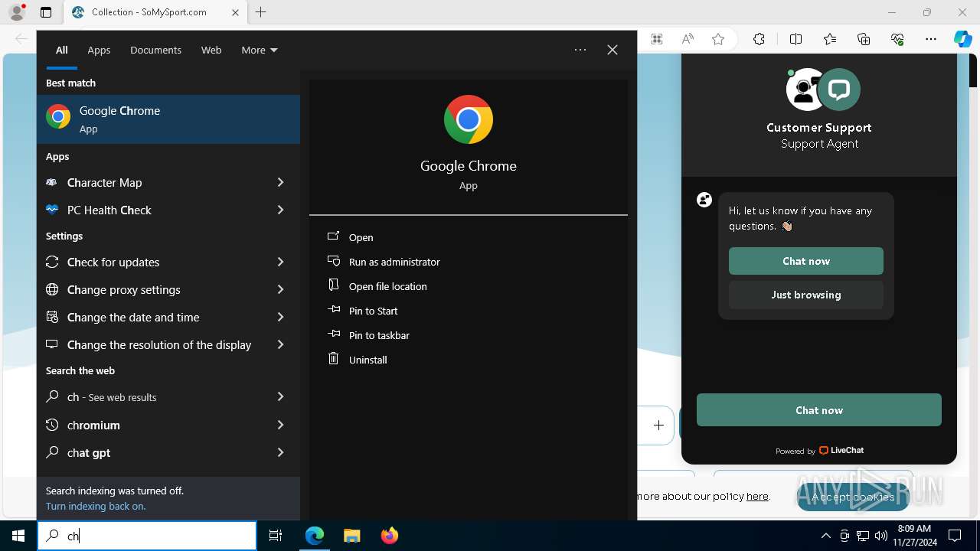980x551 pixels.
Task: Click Chat now button in chat bubble
Action: [806, 261]
